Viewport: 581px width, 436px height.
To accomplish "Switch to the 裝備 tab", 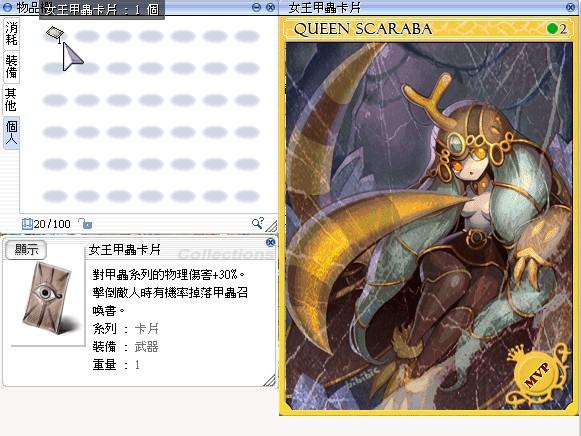I will 11,67.
